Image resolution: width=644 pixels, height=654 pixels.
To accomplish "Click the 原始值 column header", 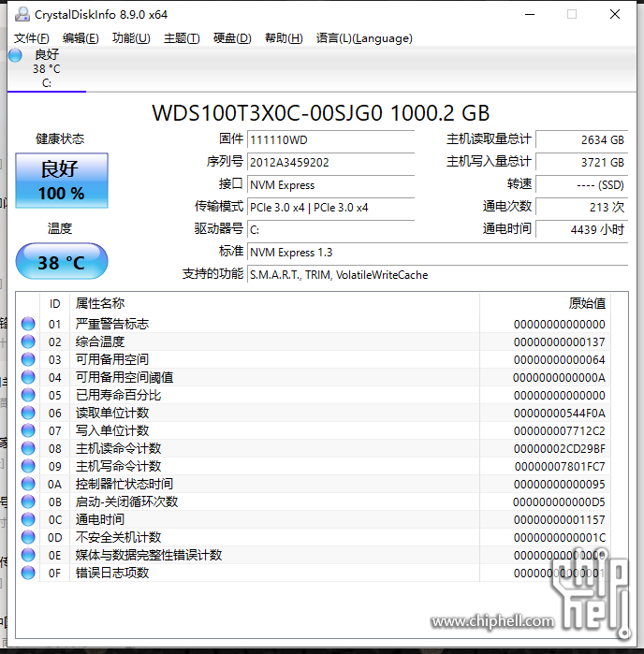I will tap(545, 304).
